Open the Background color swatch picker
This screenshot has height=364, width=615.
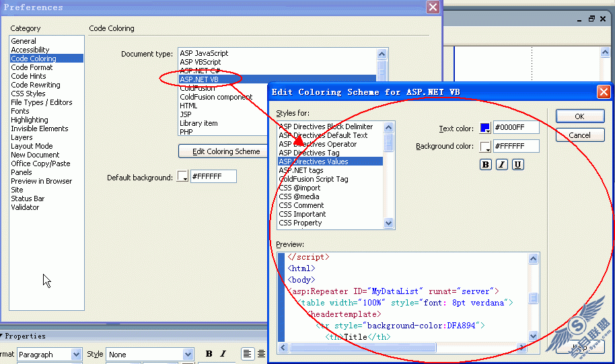click(x=485, y=147)
